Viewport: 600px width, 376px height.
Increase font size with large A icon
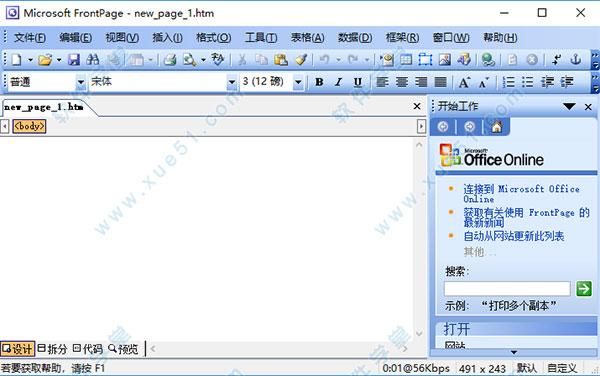(464, 82)
